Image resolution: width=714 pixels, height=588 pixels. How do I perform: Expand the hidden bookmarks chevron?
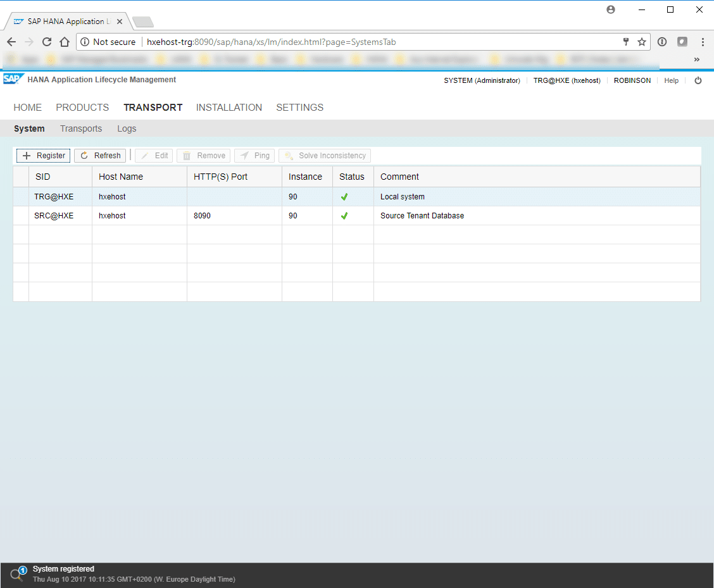click(x=697, y=59)
